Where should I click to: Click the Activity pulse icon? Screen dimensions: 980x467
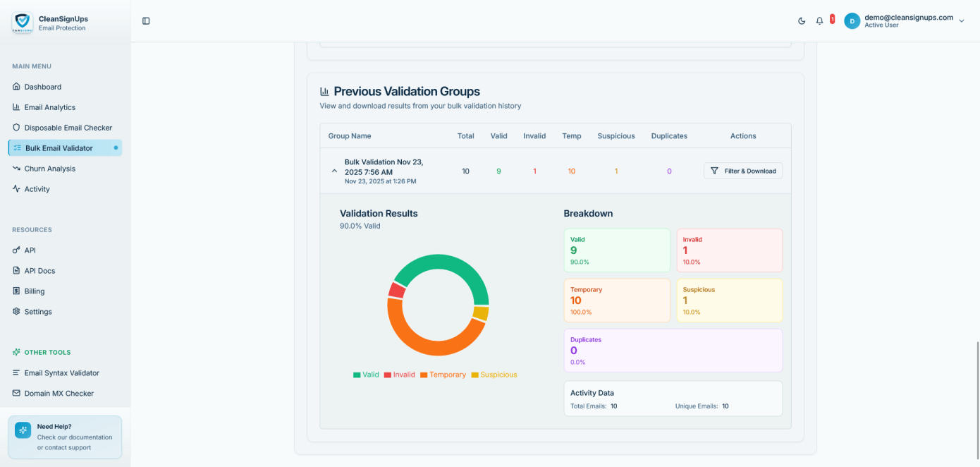click(x=17, y=189)
